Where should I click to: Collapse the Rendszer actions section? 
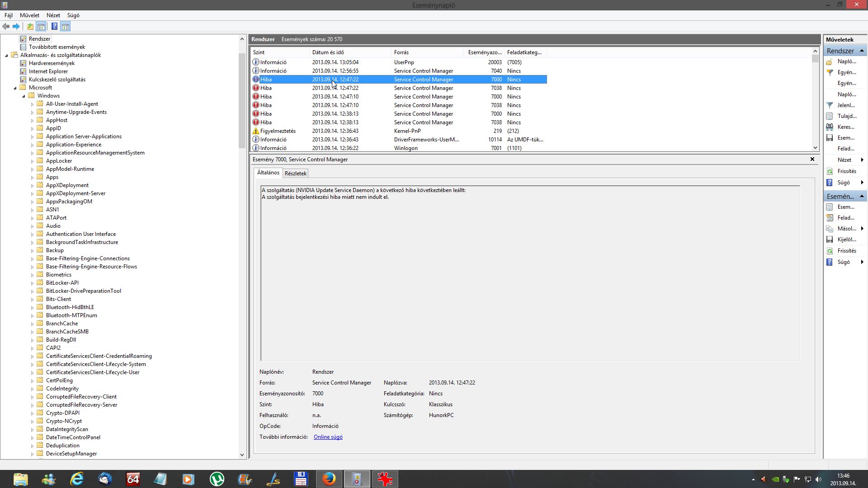pos(862,51)
